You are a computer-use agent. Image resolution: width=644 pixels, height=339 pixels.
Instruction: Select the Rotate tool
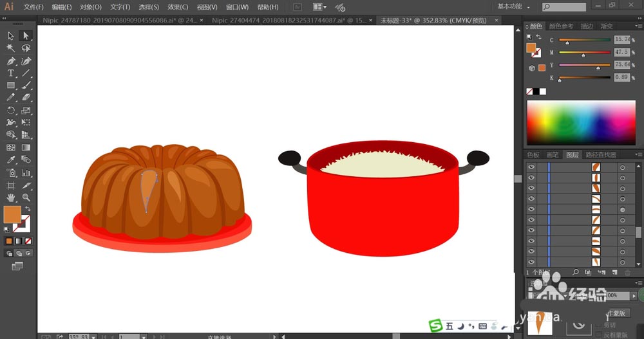tap(11, 111)
